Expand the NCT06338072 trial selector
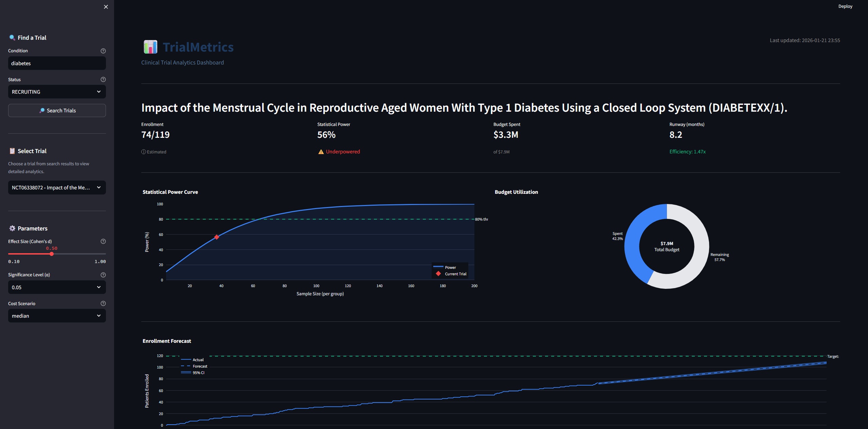Screen dimensions: 868x429 pyautogui.click(x=57, y=188)
